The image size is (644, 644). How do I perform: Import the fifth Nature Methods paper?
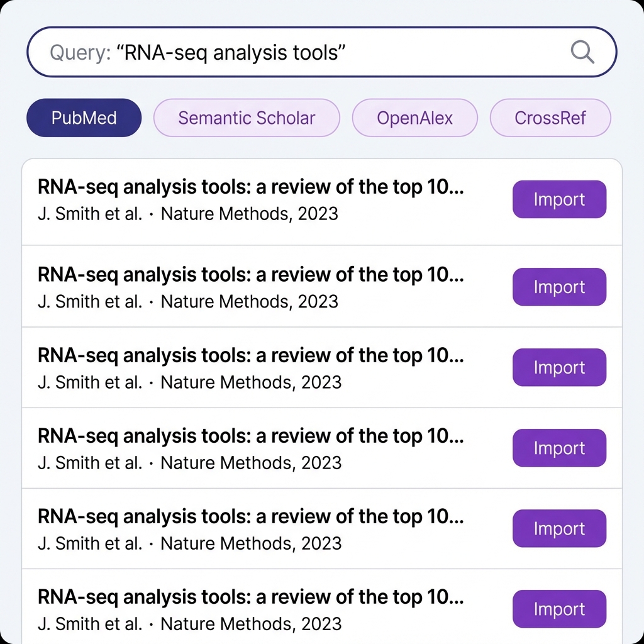tap(559, 528)
